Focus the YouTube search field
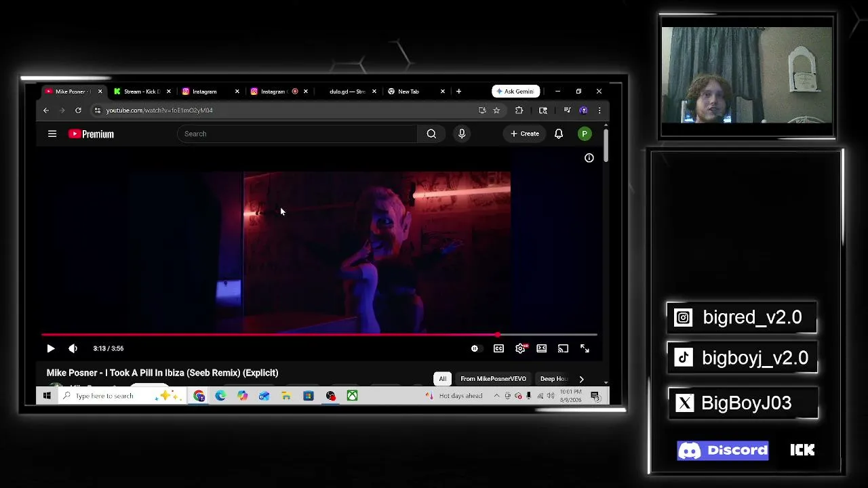 (298, 134)
